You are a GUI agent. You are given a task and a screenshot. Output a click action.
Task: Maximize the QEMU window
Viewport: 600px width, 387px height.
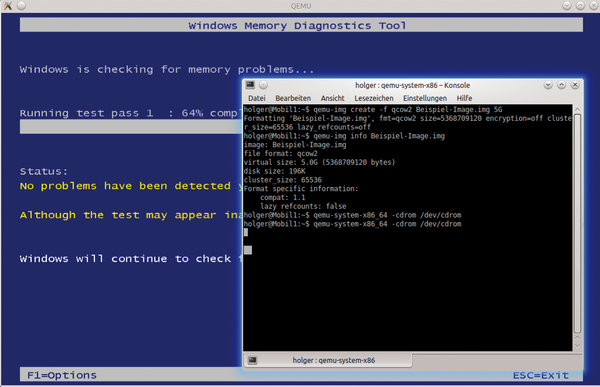pos(580,5)
